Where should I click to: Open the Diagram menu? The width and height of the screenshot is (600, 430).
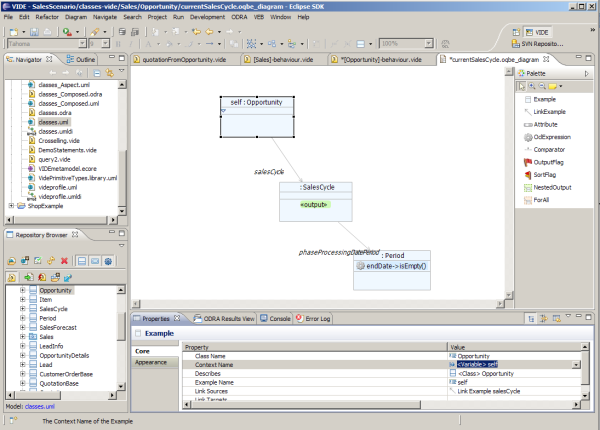coord(76,17)
